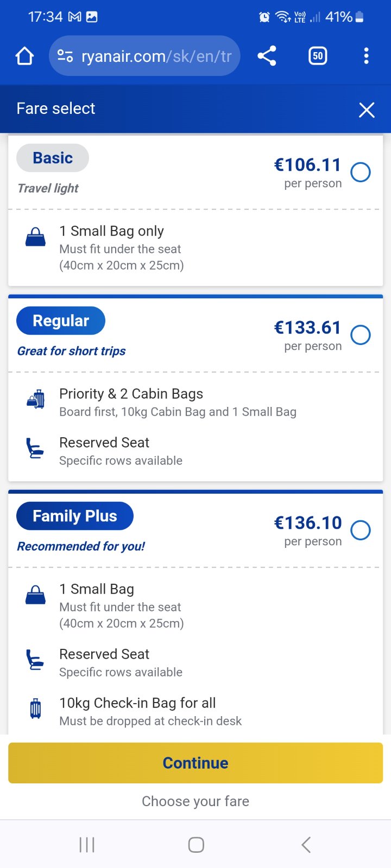Close the Fare select panel
Image resolution: width=391 pixels, height=868 pixels.
(x=367, y=110)
